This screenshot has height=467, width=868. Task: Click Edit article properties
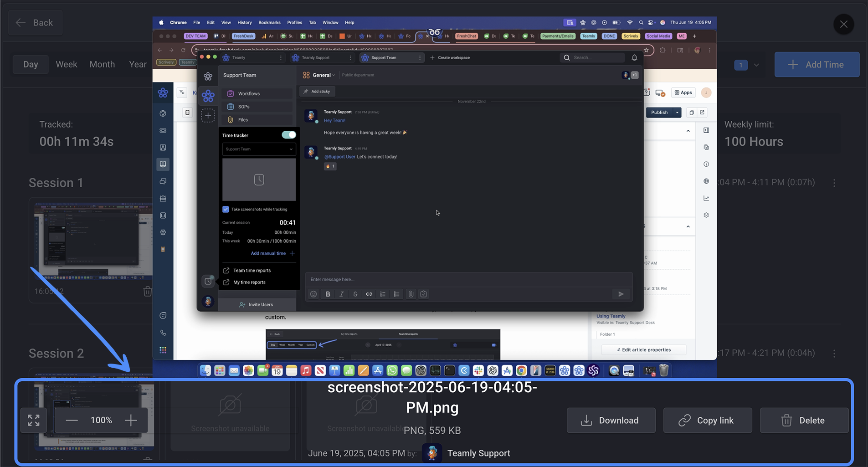tap(644, 350)
